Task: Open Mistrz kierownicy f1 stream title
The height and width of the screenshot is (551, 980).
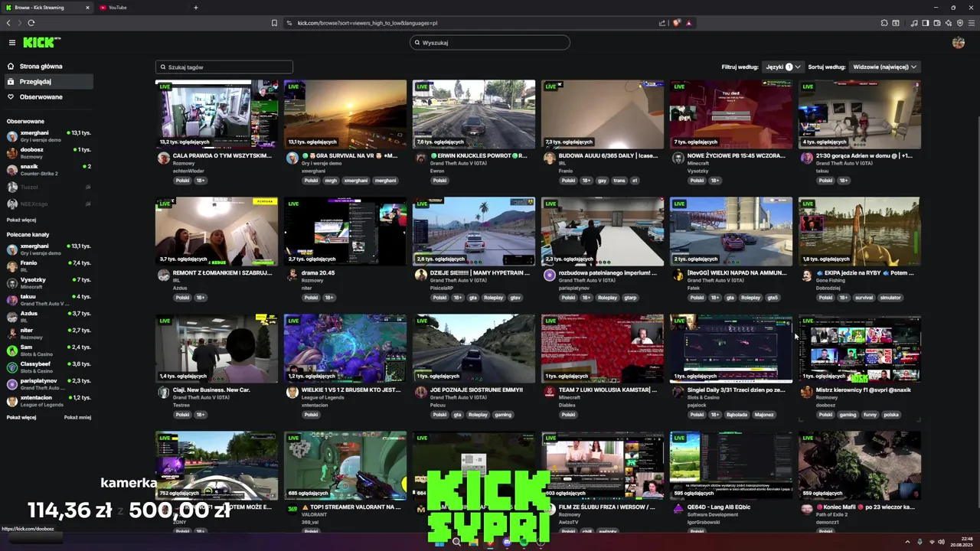Action: click(x=864, y=390)
